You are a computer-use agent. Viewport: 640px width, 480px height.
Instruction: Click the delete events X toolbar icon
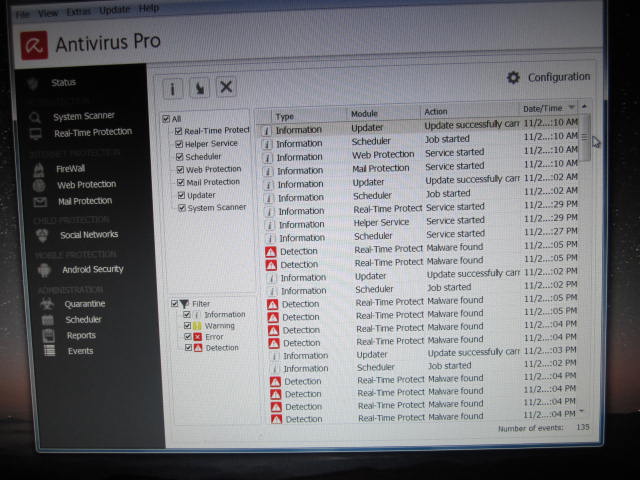(x=226, y=87)
